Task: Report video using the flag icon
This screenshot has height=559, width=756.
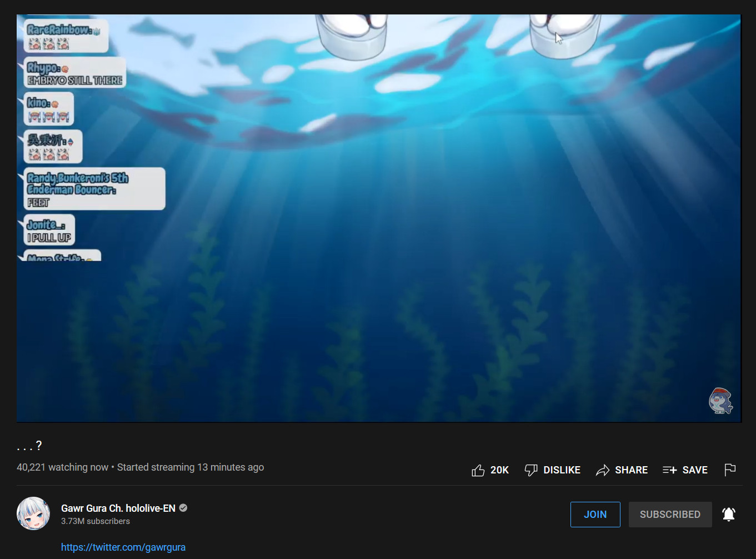Action: point(730,470)
